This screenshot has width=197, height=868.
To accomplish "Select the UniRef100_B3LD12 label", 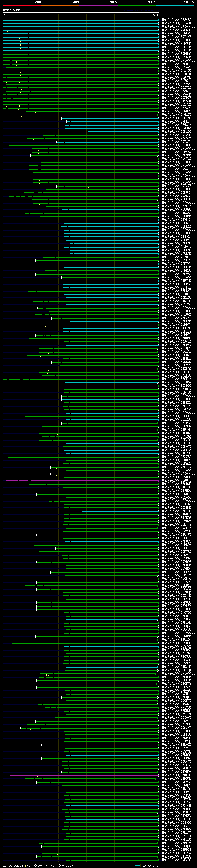I will [x=177, y=586].
